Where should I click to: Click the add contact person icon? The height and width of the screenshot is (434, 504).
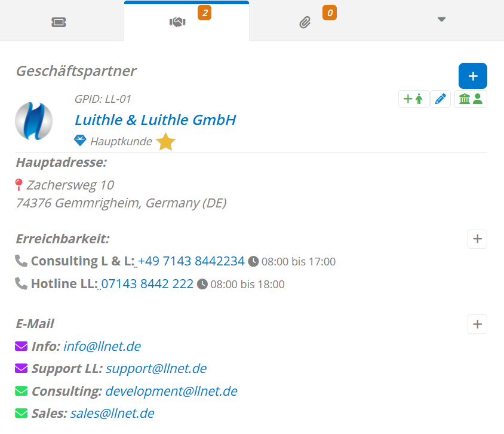pos(413,99)
